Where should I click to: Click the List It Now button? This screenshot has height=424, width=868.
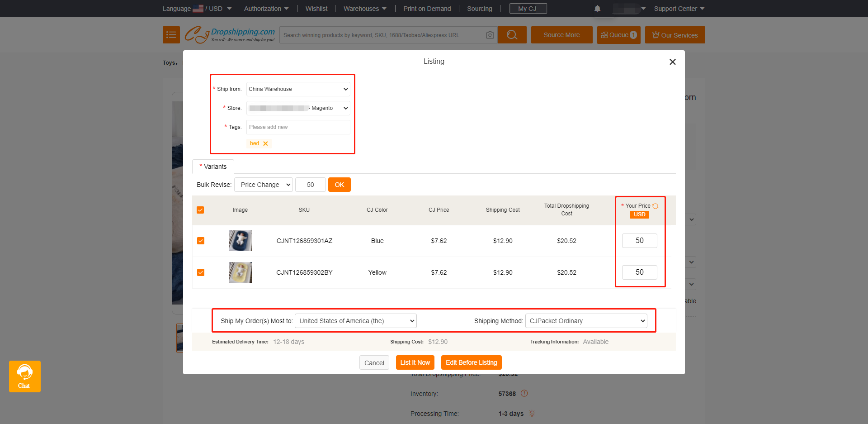[415, 362]
